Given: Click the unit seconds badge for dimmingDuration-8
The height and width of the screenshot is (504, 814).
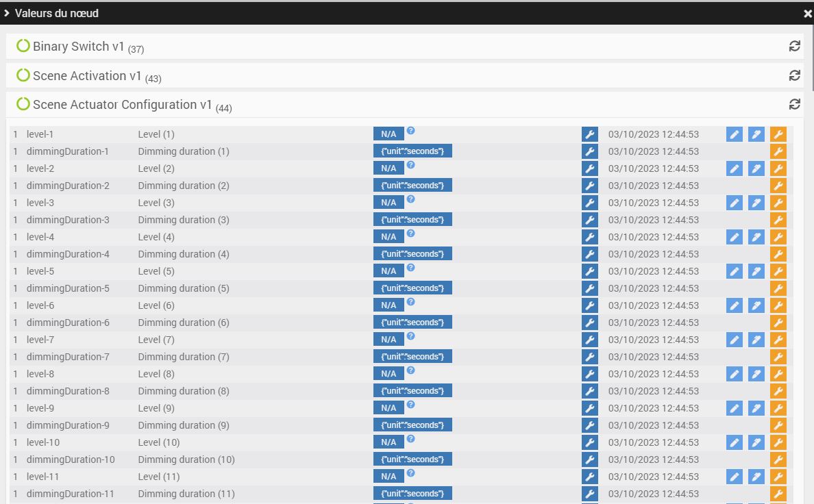Looking at the screenshot, I should click(412, 391).
